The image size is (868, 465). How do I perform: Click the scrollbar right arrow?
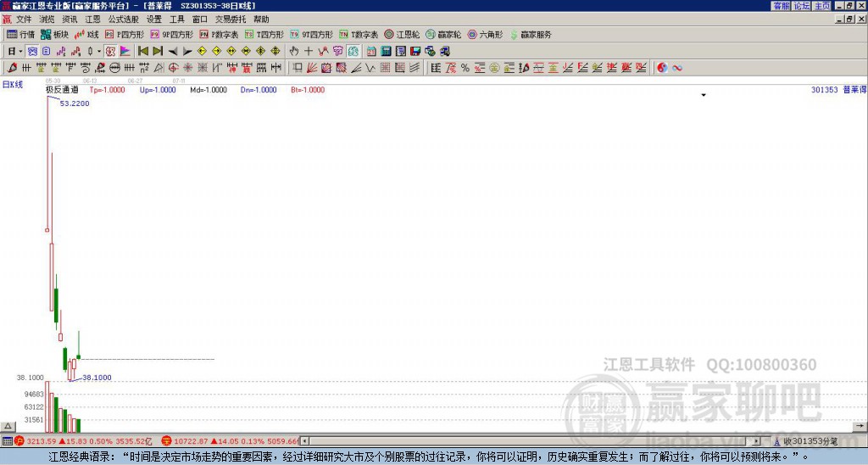pos(757,441)
